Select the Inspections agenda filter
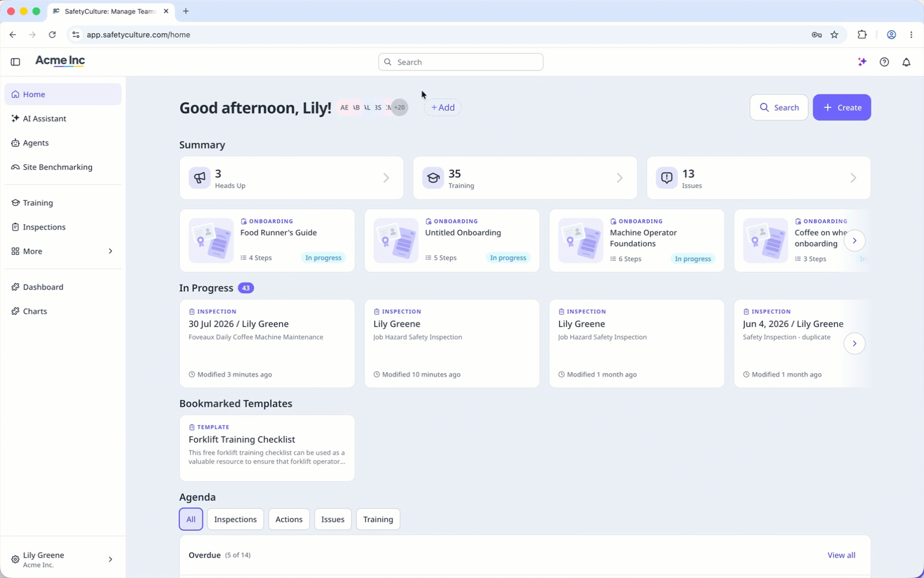This screenshot has height=578, width=924. (x=235, y=519)
